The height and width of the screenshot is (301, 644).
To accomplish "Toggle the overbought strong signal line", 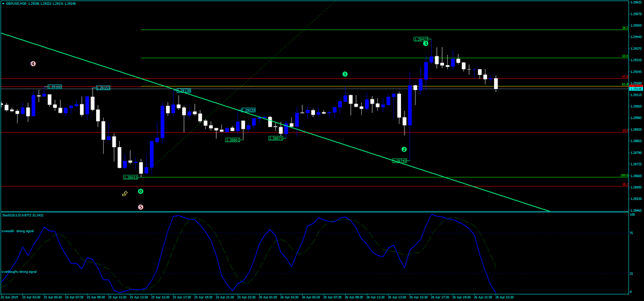I will tap(20, 271).
